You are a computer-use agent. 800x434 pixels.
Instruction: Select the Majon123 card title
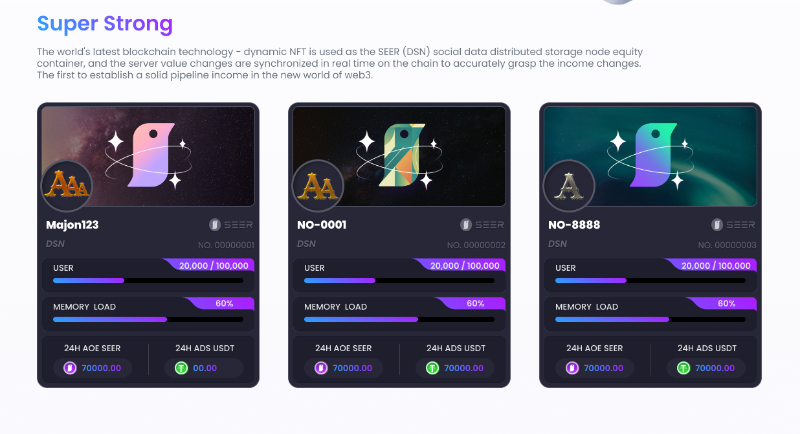pyautogui.click(x=74, y=225)
